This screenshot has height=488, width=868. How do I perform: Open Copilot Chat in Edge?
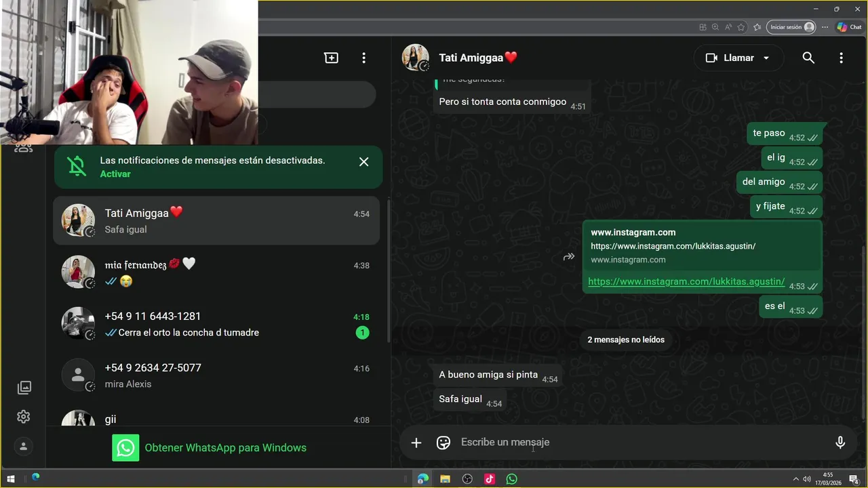point(849,27)
